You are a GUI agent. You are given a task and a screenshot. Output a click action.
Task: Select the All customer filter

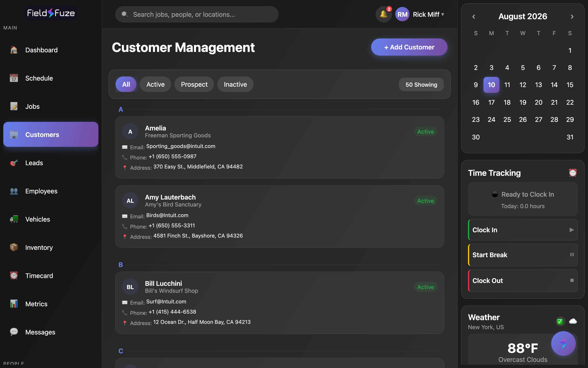coord(126,84)
